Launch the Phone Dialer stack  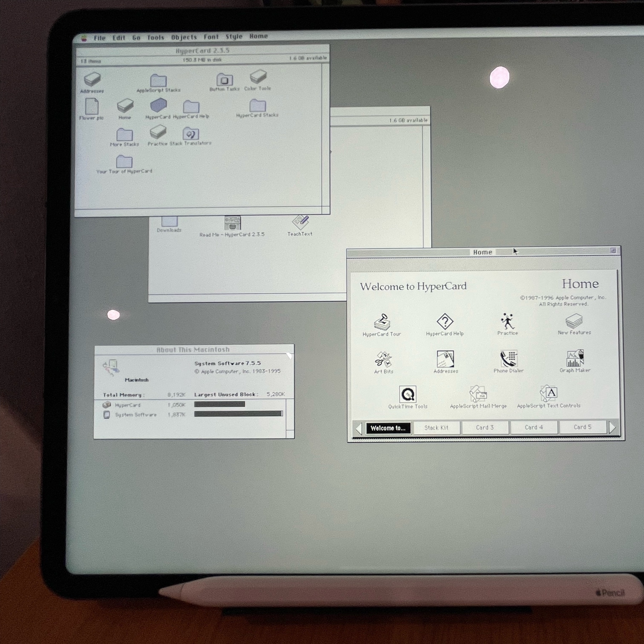(508, 359)
